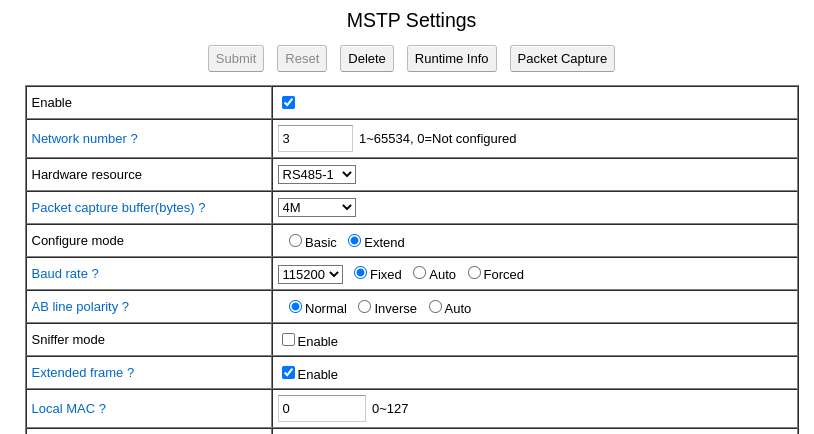Click the Reset button
814x434 pixels.
[x=302, y=59]
